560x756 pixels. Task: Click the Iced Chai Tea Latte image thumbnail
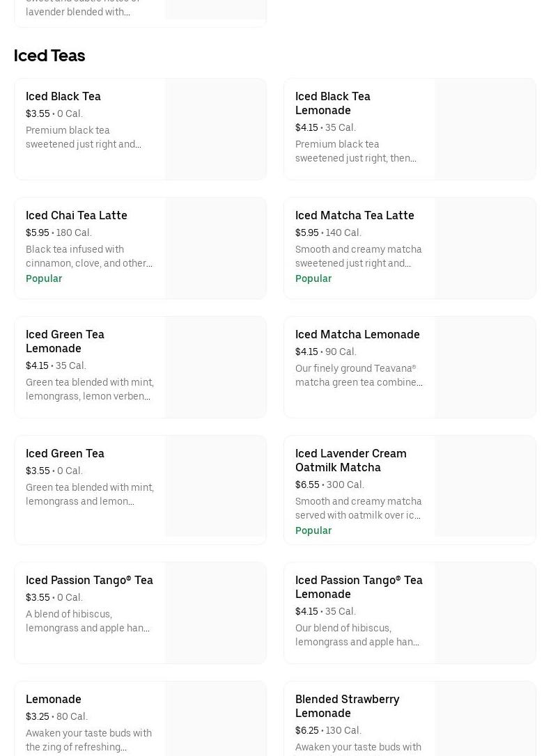(216, 249)
